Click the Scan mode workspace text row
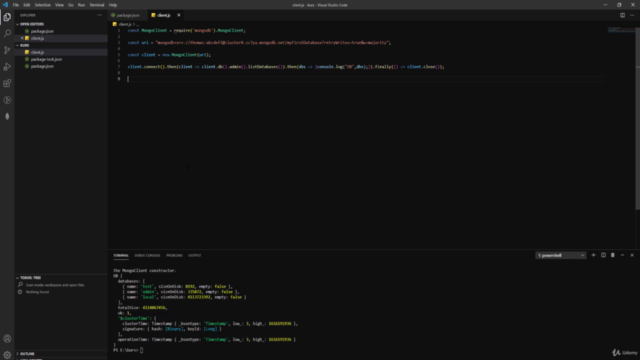 coord(55,285)
